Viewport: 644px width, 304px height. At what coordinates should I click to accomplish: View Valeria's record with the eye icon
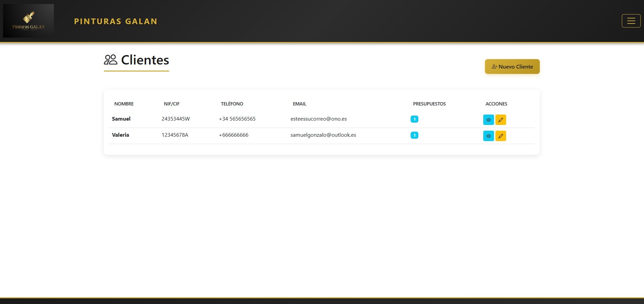pos(488,136)
